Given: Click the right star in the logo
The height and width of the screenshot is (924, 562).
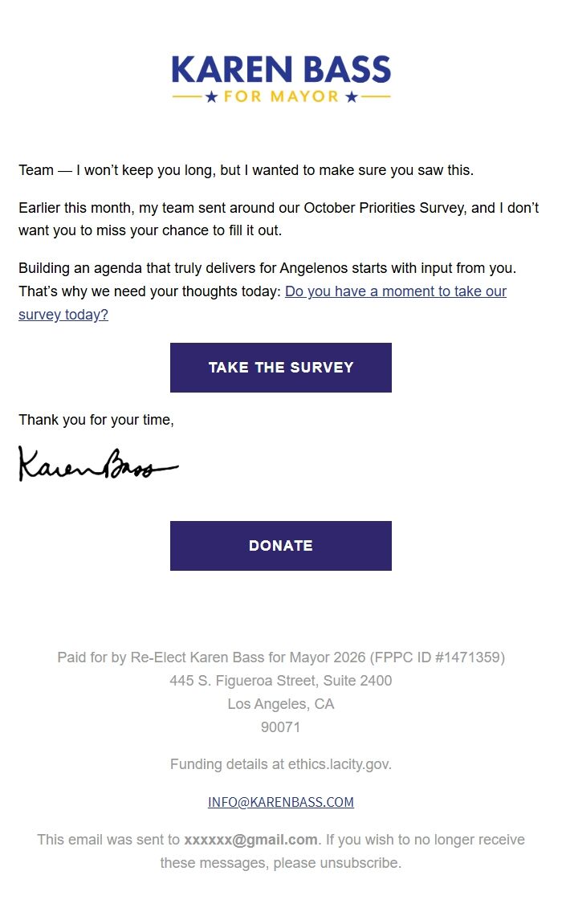Looking at the screenshot, I should point(351,97).
